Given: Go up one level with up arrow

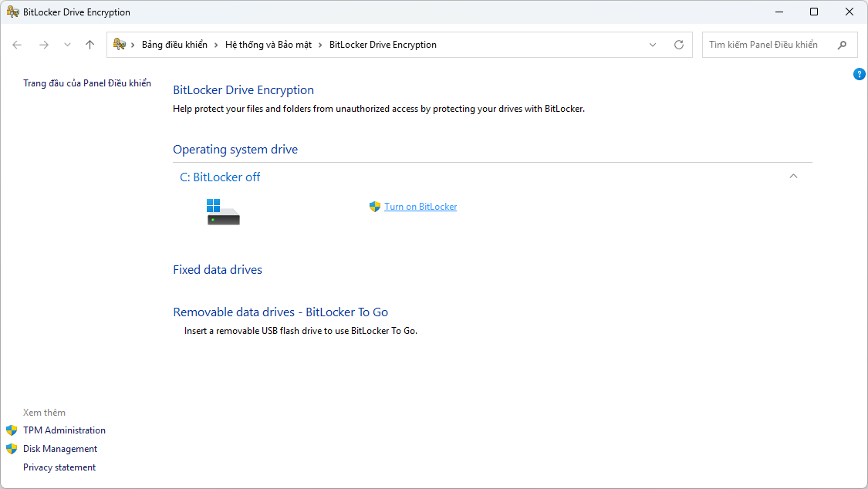Looking at the screenshot, I should [90, 45].
